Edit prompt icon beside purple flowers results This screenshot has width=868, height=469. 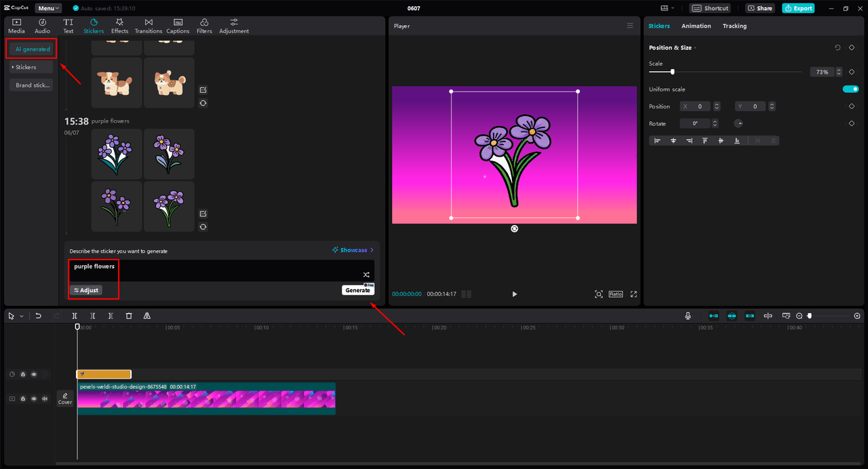tap(203, 213)
